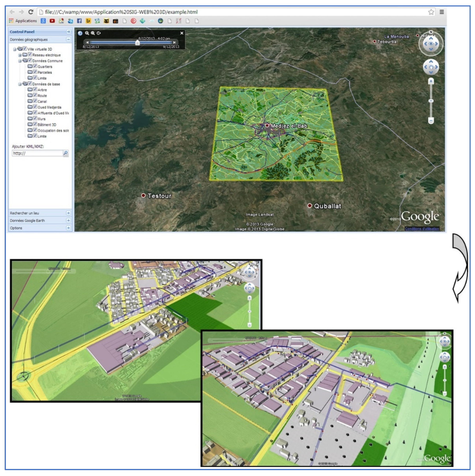Expand the Options section plus button
The height and width of the screenshot is (476, 475).
tap(68, 228)
